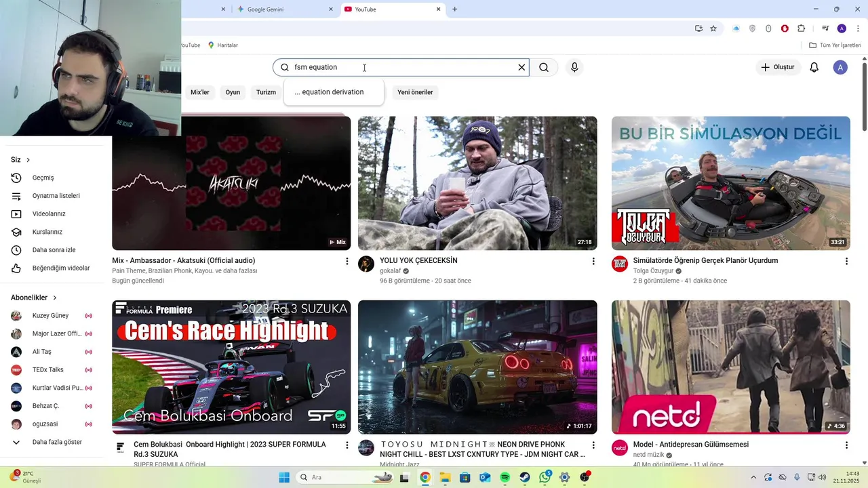Open Tolga Özuygur channel avatar
This screenshot has height=488, width=868.
(620, 264)
